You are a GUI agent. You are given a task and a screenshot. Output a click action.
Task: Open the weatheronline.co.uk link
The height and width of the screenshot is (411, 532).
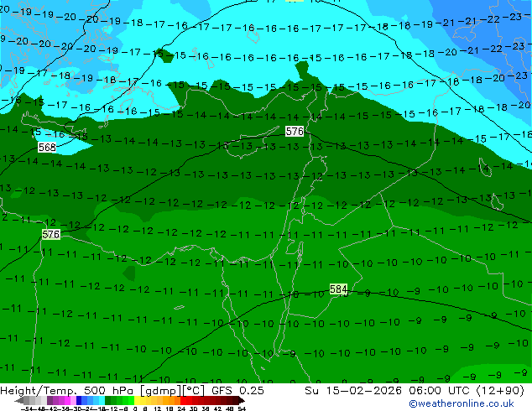(462, 403)
